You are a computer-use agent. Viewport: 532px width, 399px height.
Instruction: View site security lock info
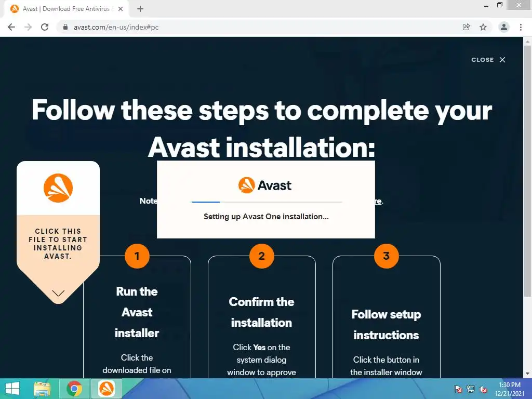(x=65, y=27)
